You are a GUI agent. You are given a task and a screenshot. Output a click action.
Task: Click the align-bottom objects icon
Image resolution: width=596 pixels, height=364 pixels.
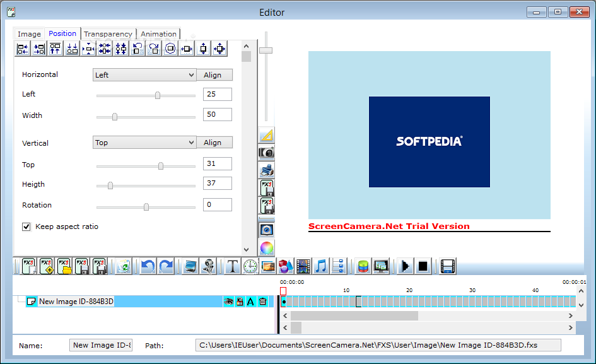tap(72, 49)
